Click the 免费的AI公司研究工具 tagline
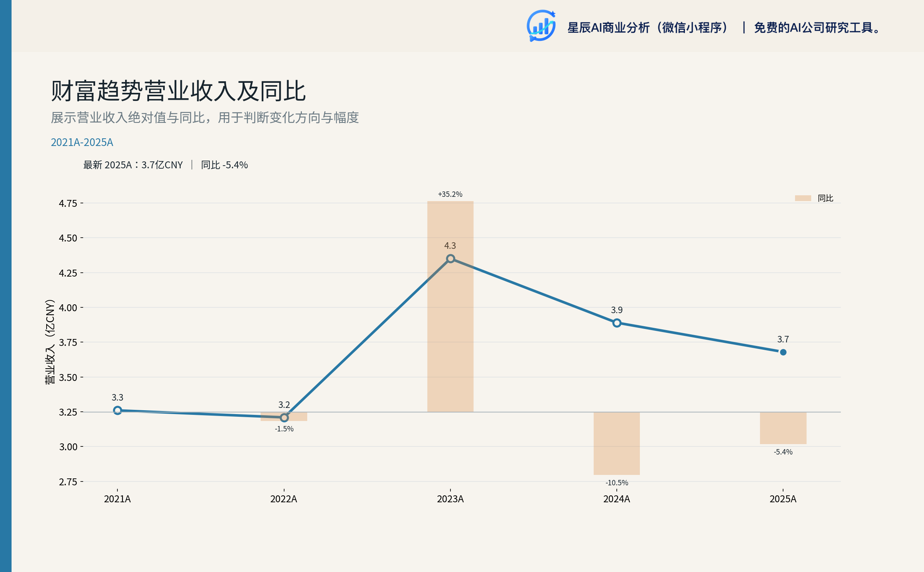This screenshot has width=924, height=572. (x=817, y=28)
